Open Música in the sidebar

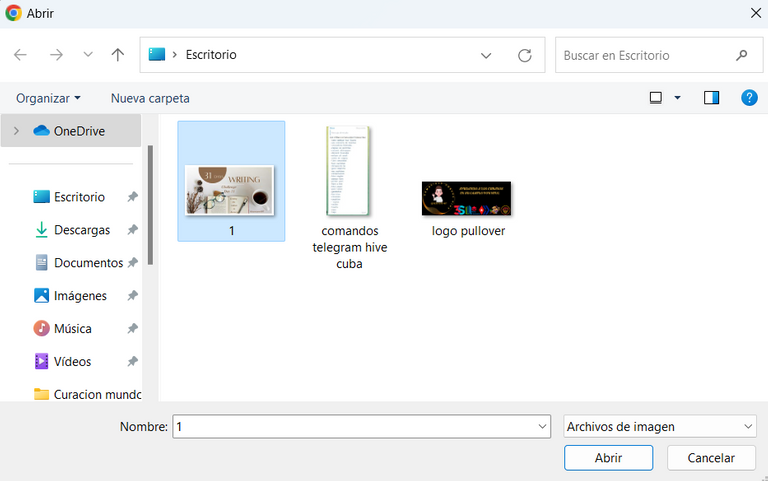72,329
